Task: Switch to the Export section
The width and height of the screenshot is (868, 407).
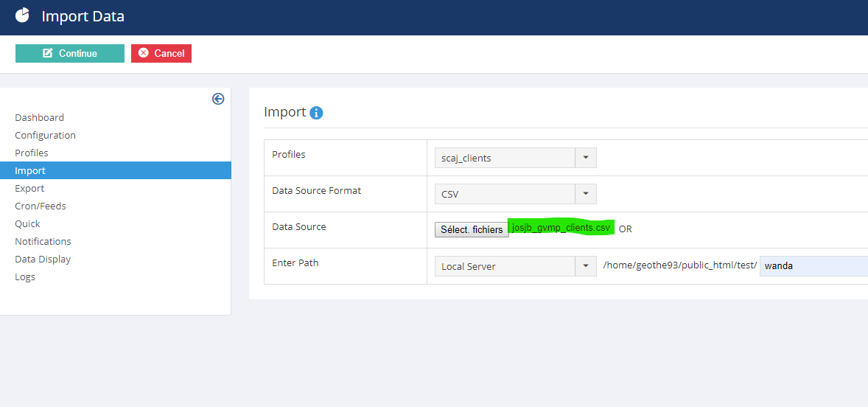Action: (29, 188)
